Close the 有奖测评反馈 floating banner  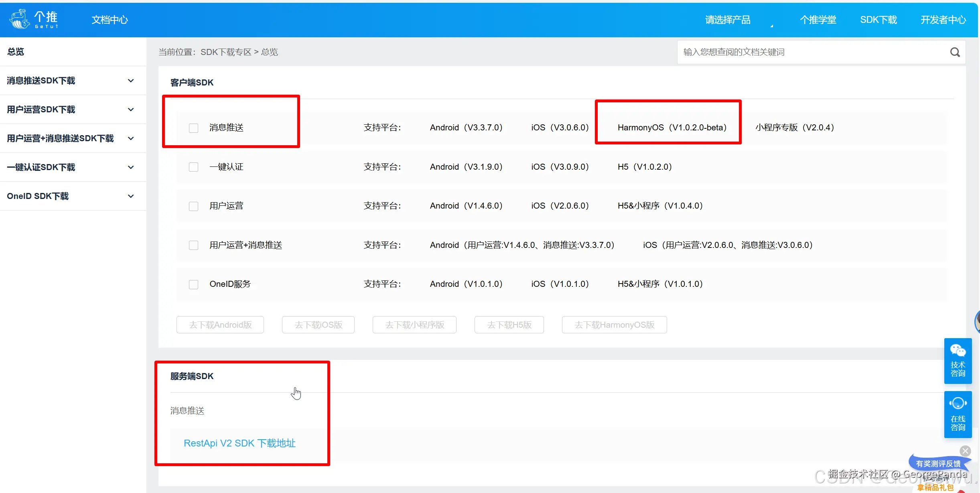point(965,451)
